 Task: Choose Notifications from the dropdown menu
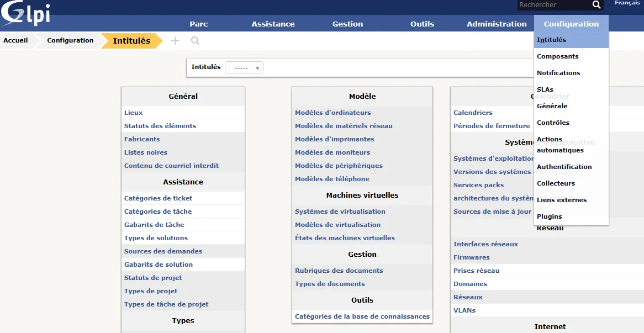pos(558,73)
